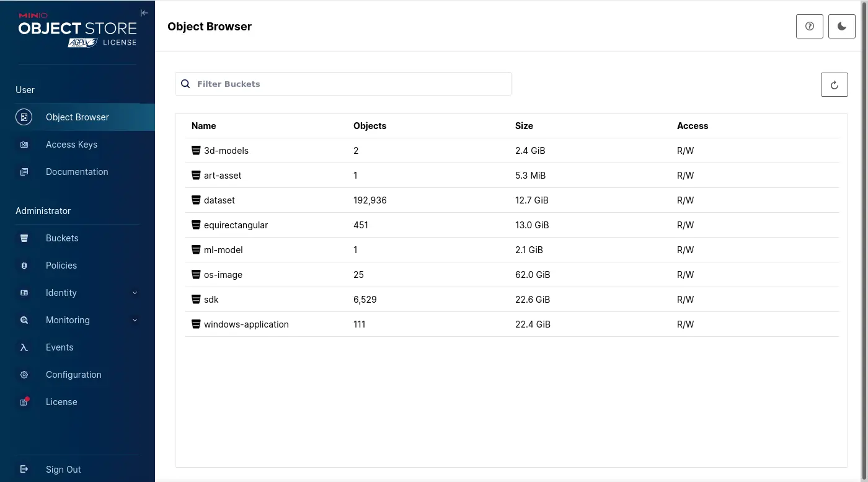This screenshot has width=868, height=482.
Task: Open the License menu item
Action: click(x=61, y=402)
